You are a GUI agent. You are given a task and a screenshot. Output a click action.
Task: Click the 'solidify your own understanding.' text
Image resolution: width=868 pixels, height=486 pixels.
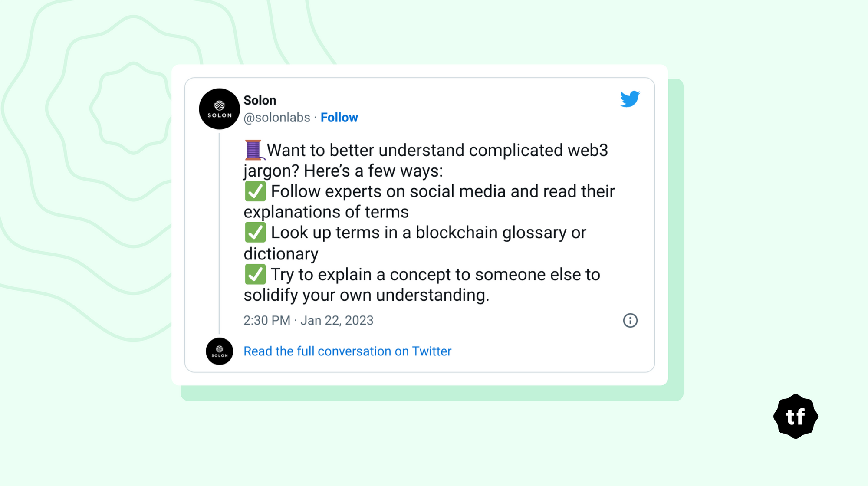tap(366, 295)
